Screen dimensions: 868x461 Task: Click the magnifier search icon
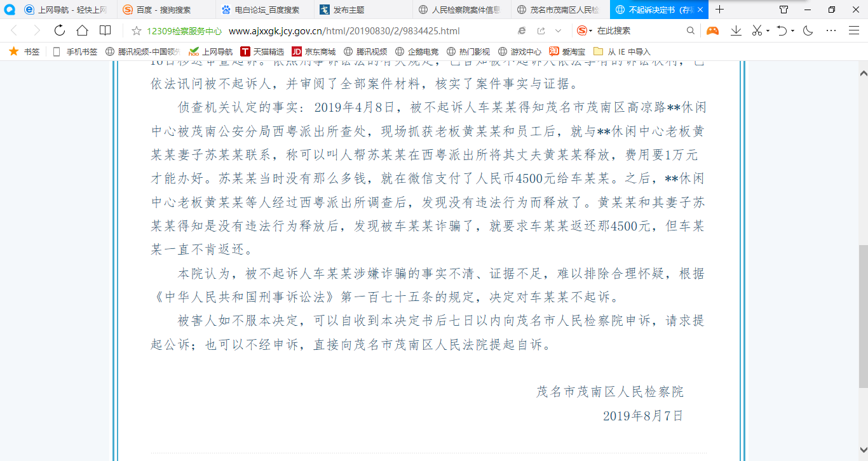(691, 30)
